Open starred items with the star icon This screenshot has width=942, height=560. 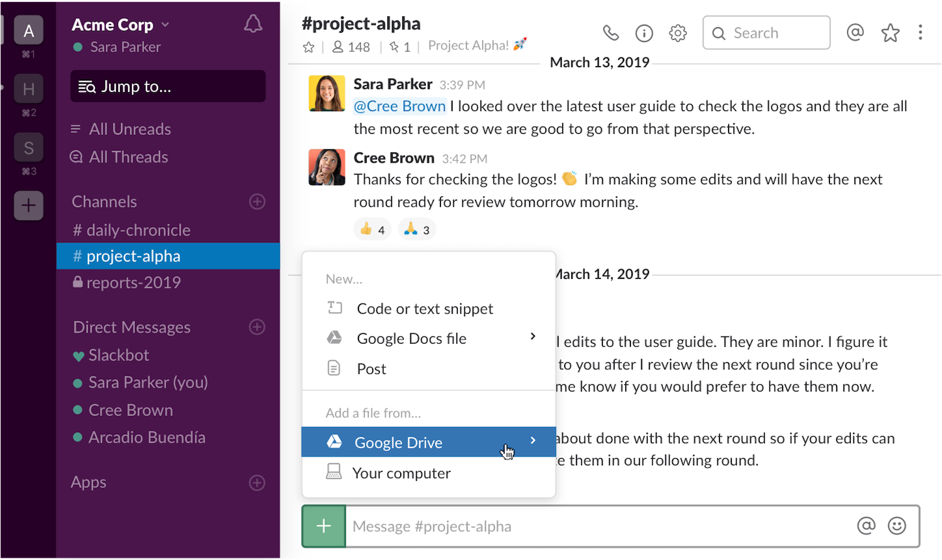pyautogui.click(x=890, y=33)
